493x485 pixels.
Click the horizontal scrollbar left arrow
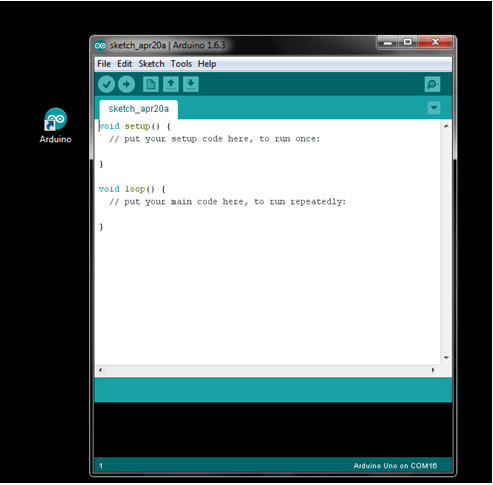pos(100,370)
